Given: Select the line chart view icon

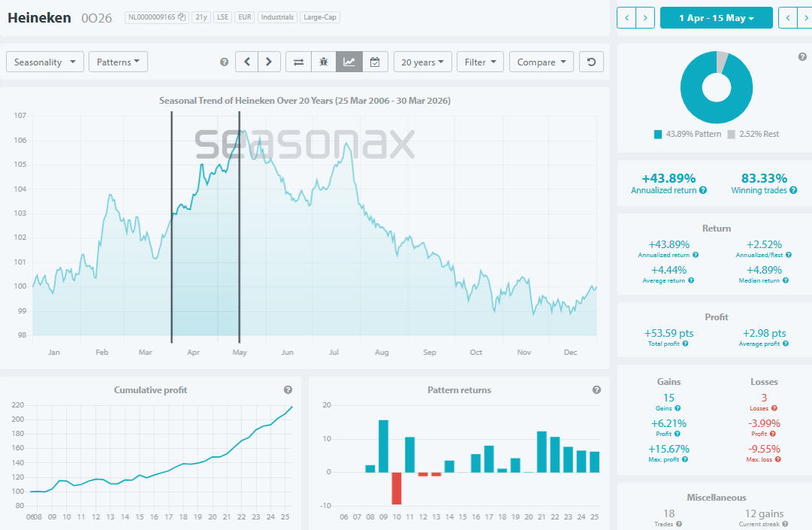Looking at the screenshot, I should 349,62.
